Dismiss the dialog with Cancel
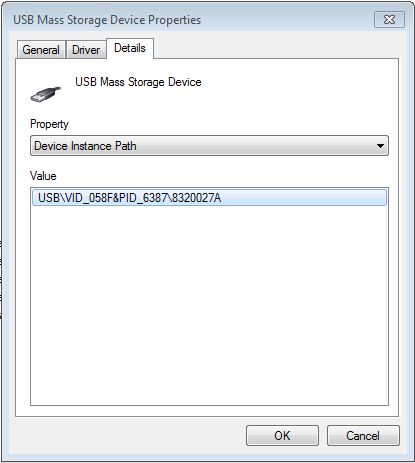This screenshot has width=415, height=463. [363, 435]
